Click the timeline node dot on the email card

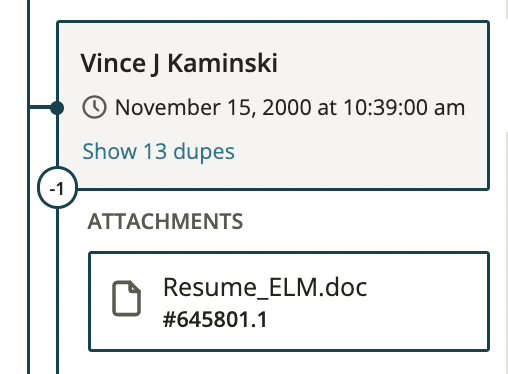point(57,108)
